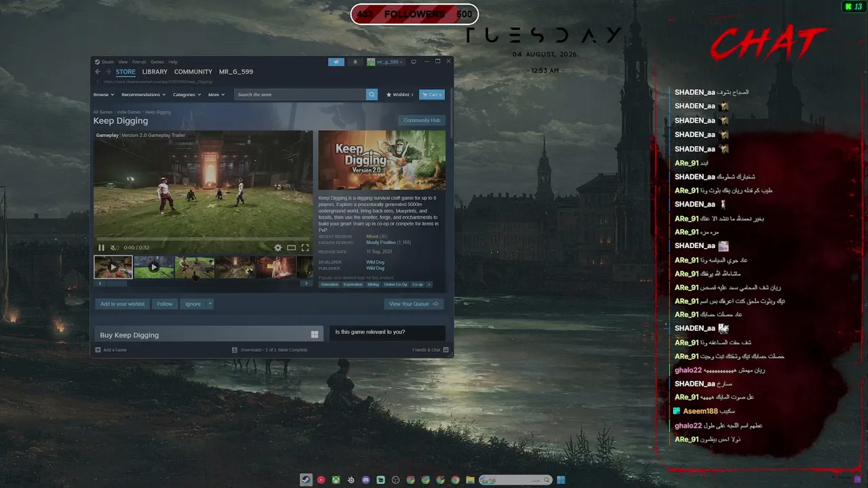Open the Downloads status icon
Screen dimensions: 868x488
click(235, 350)
